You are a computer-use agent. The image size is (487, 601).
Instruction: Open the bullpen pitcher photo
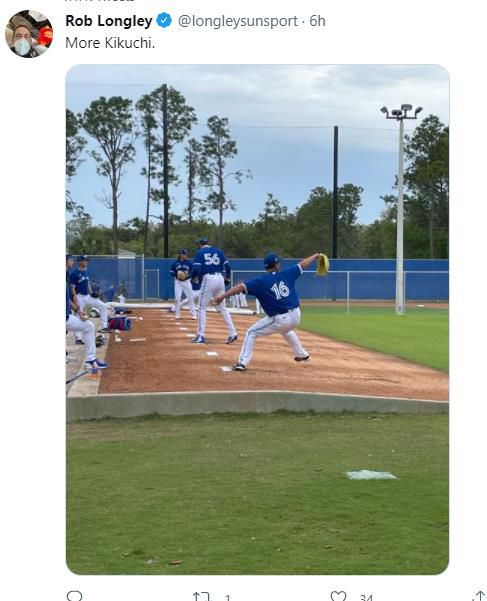point(257,319)
